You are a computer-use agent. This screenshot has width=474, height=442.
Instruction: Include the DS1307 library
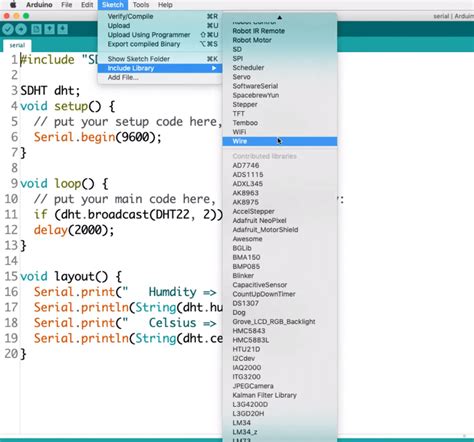[x=280, y=303]
